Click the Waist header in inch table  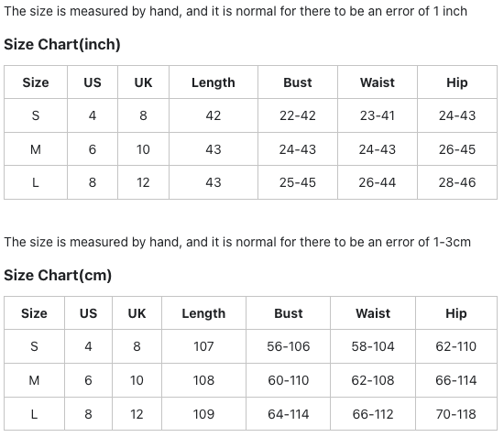378,82
